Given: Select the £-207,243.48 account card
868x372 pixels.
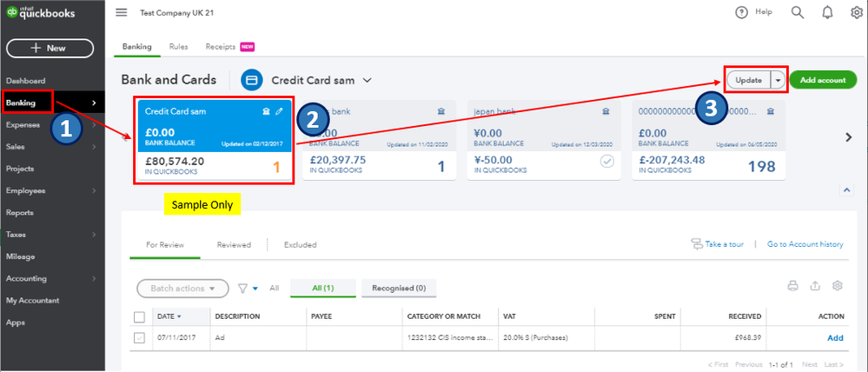Looking at the screenshot, I should 709,140.
